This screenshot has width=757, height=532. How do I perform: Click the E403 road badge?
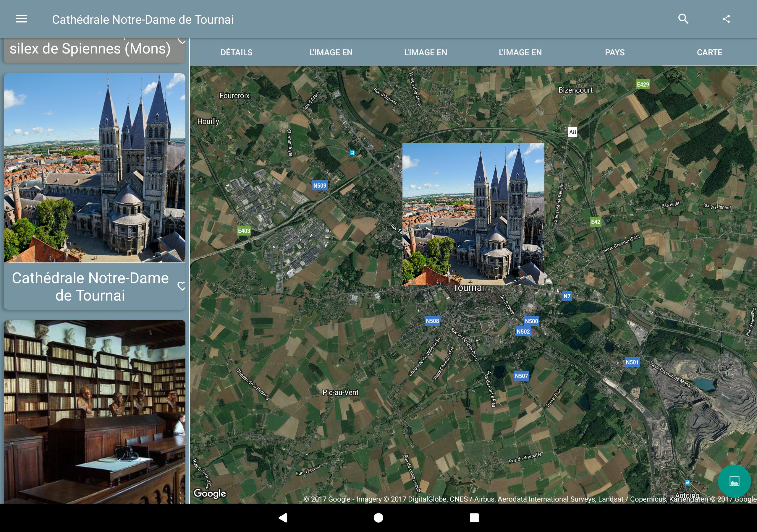(x=244, y=231)
